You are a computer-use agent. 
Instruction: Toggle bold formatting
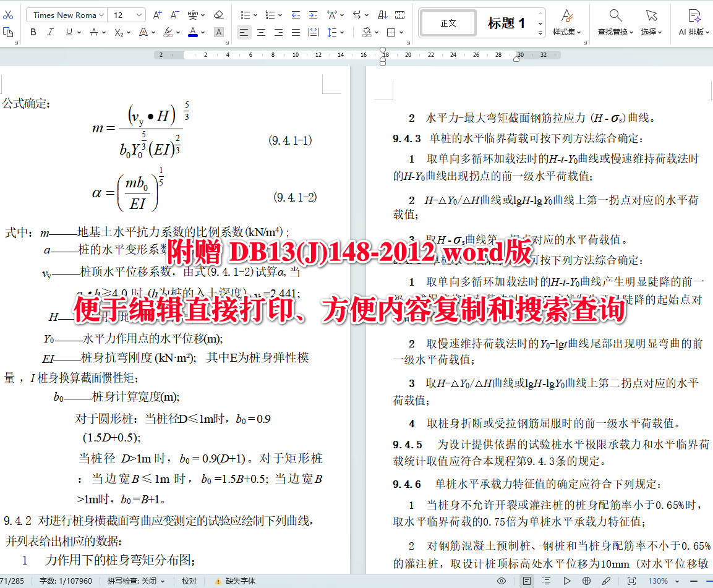pos(33,32)
